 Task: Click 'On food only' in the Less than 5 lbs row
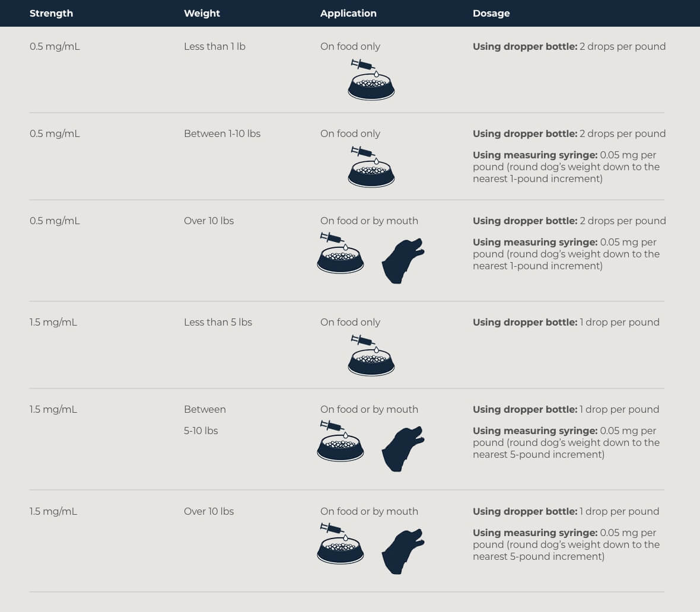[350, 322]
